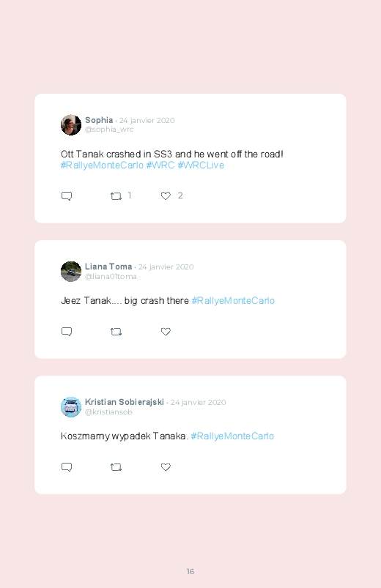
Task: Retweet Sophia's Ott Tanak crash tweet
Action: tap(116, 196)
